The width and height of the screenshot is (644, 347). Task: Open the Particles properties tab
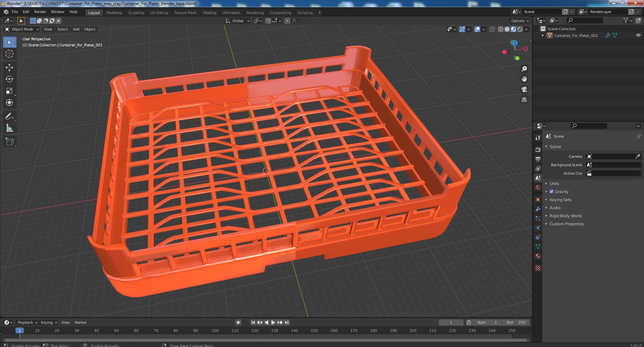[538, 218]
